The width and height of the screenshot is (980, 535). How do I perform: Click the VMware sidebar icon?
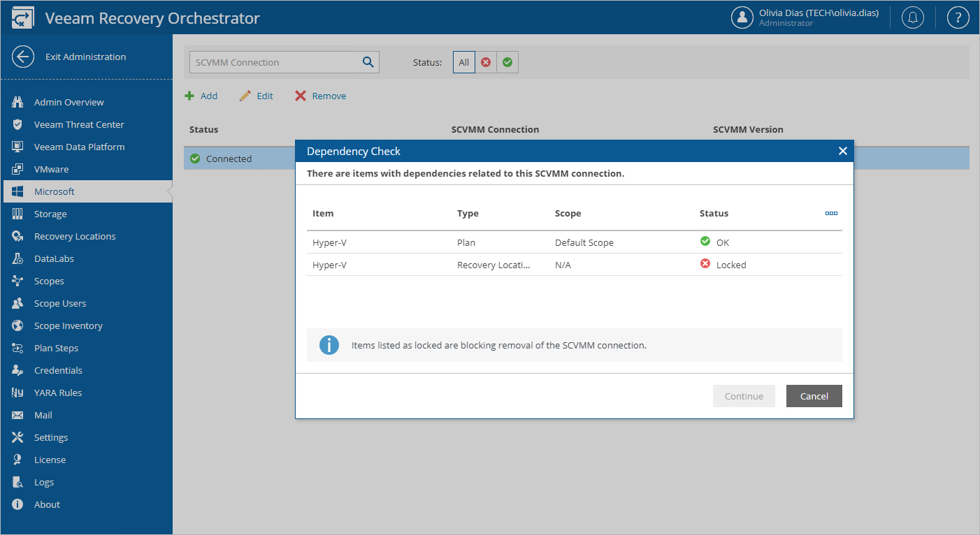(x=18, y=169)
